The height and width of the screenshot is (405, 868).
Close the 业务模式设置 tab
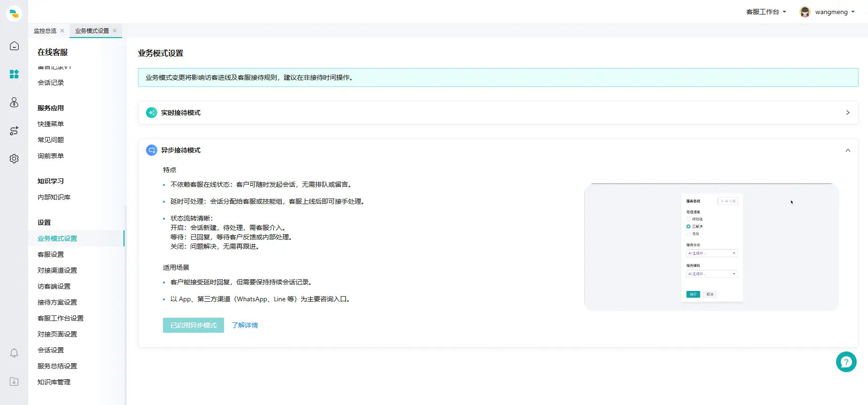115,31
